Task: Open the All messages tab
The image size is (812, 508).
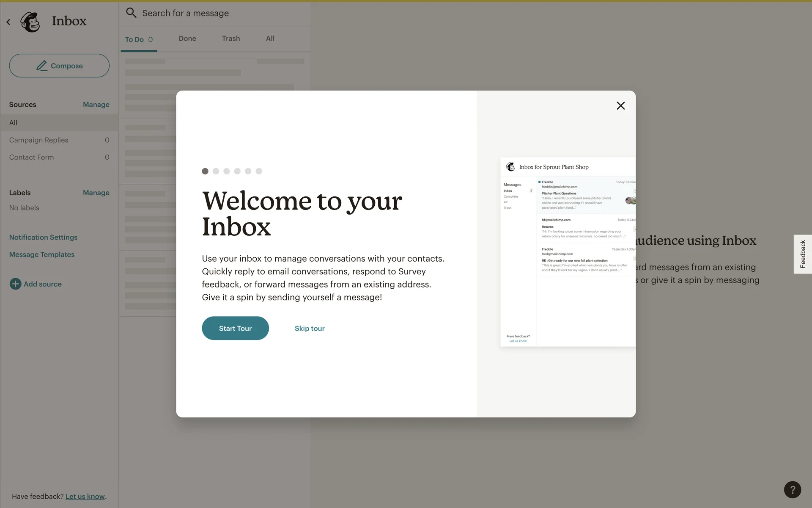Action: [270, 39]
